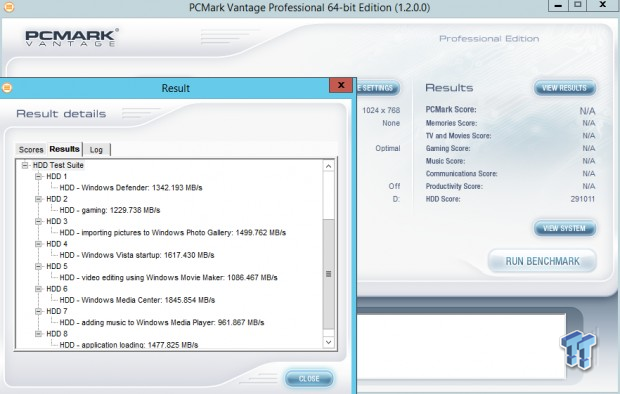Image resolution: width=620 pixels, height=394 pixels.
Task: Click the 1024 x 768 resolution value
Action: [x=381, y=110]
